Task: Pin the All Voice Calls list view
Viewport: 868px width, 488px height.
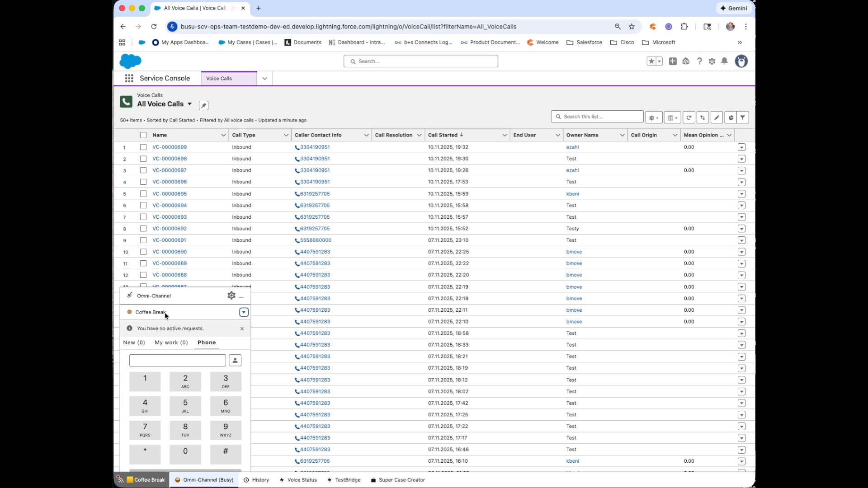Action: (x=203, y=105)
